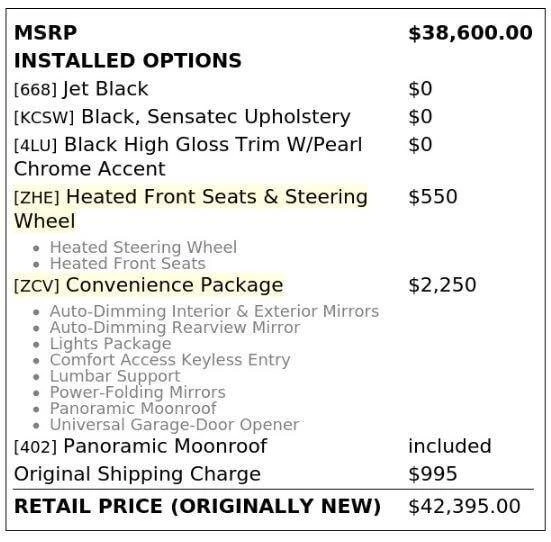Click the INSTALLED OPTIONS heading
Viewport: 551px width, 542px height.
pyautogui.click(x=128, y=60)
